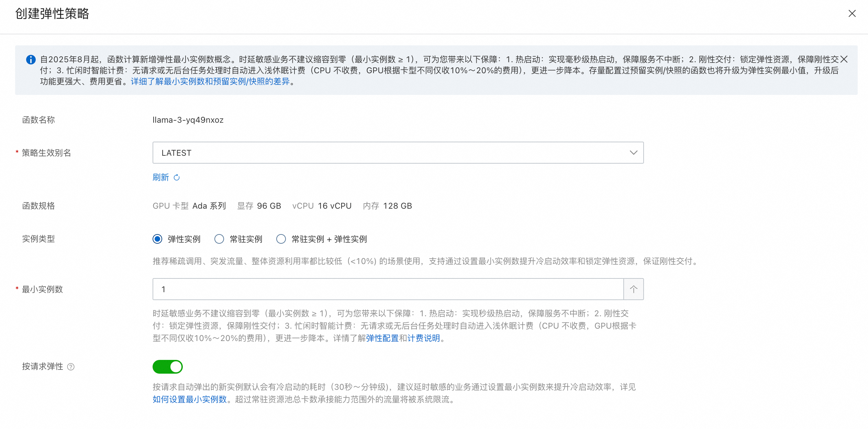
Task: Click the blue info icon in banner
Action: tap(31, 59)
